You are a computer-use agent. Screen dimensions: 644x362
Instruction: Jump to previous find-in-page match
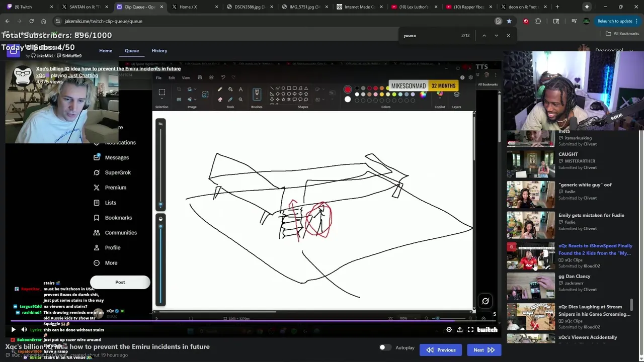point(484,35)
